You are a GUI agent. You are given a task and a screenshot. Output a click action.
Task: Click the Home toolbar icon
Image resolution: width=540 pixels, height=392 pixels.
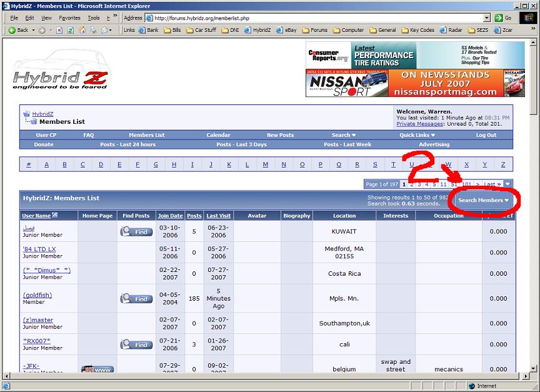[x=82, y=30]
